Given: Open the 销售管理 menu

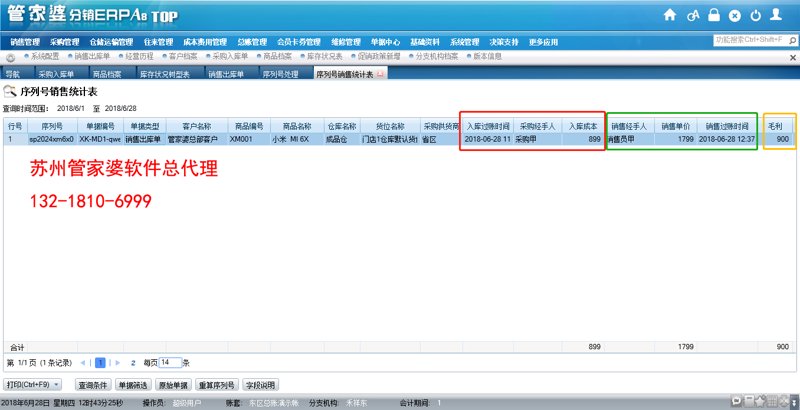Looking at the screenshot, I should pyautogui.click(x=25, y=42).
